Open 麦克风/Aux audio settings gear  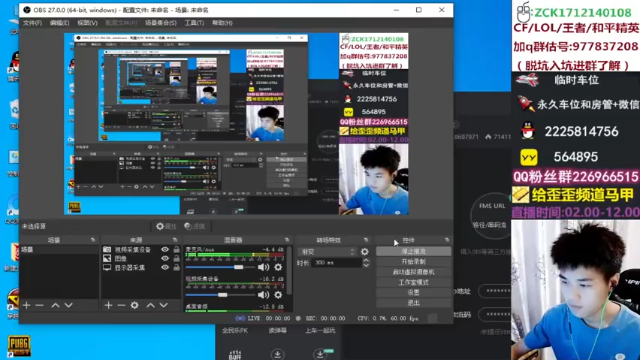[278, 267]
